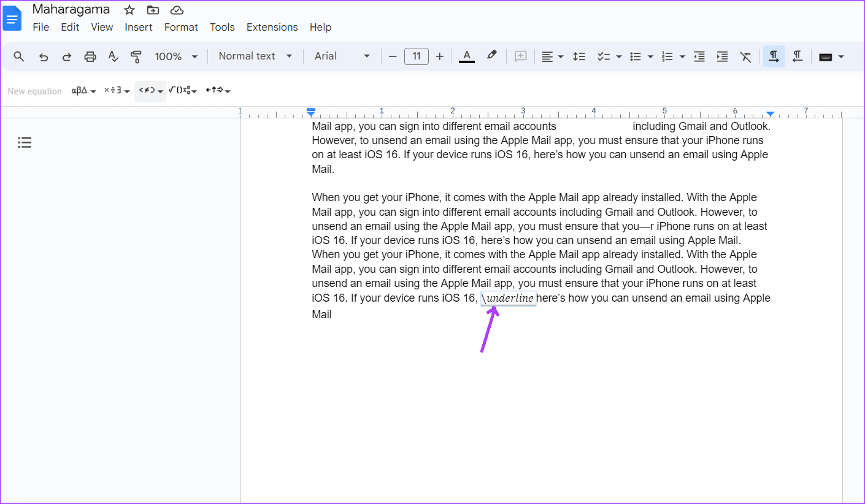Open the Greek letters equation menu
This screenshot has height=504, width=865.
(83, 91)
